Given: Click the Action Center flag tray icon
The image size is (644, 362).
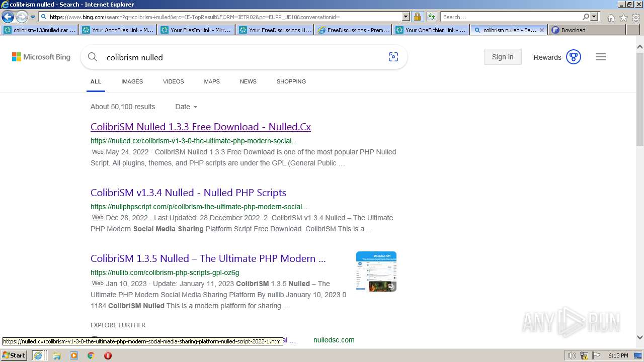Looking at the screenshot, I should point(596,355).
